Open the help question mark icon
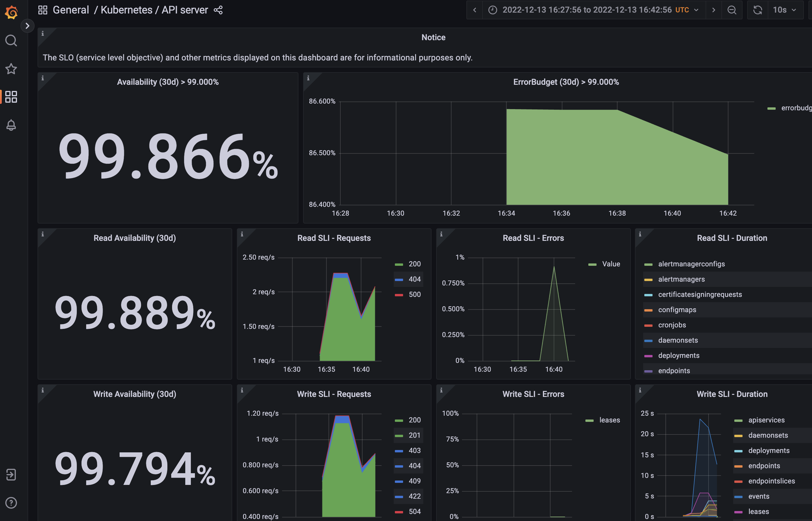 click(x=11, y=503)
